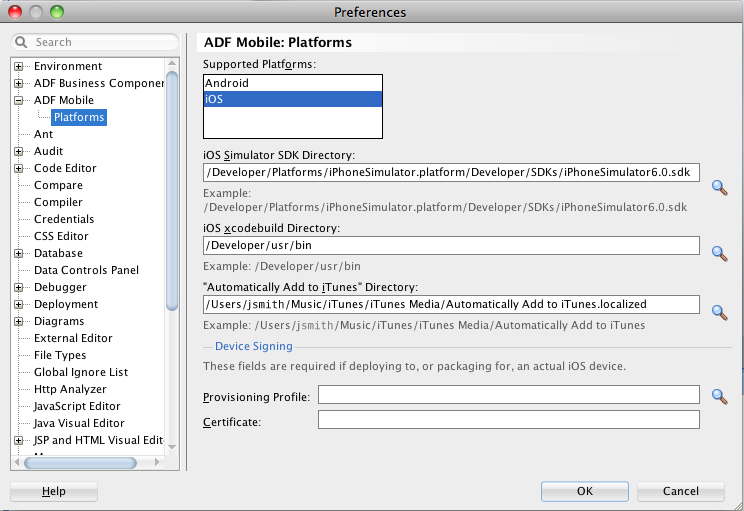Click the search magnifier icon in the Search box

[x=21, y=42]
